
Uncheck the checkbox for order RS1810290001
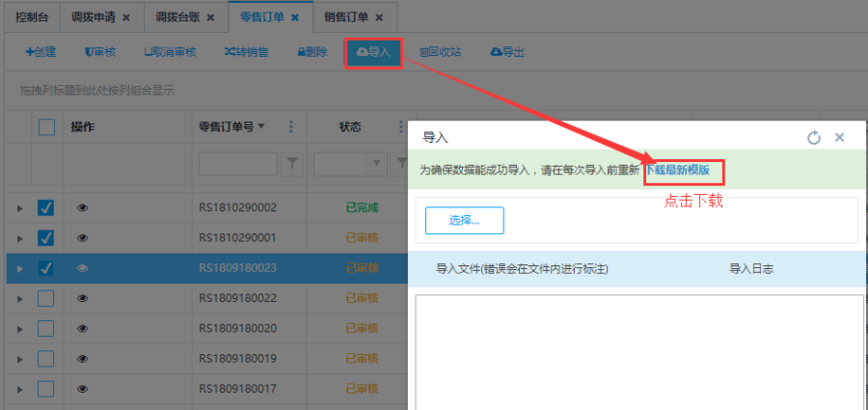pyautogui.click(x=46, y=237)
